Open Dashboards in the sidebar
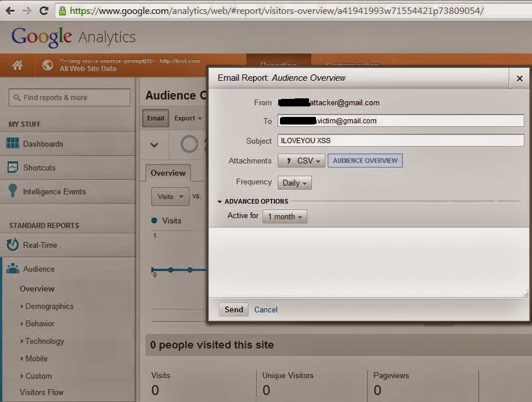 click(x=43, y=144)
